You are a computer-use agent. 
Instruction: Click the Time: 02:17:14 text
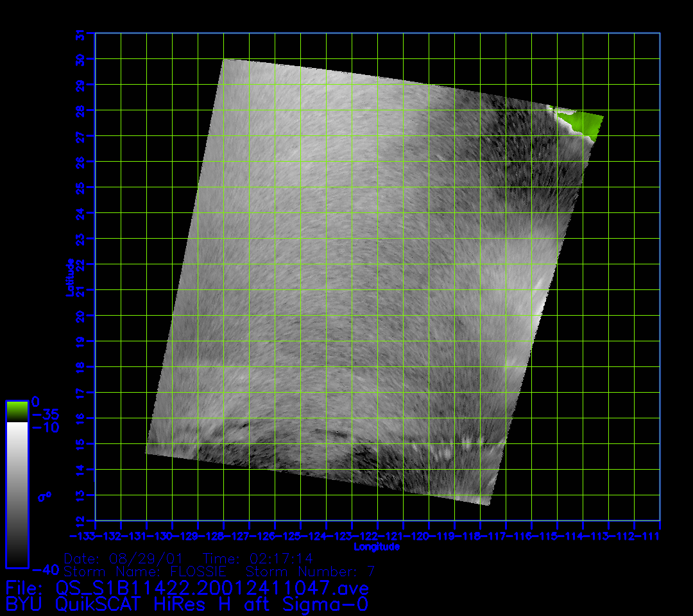258,558
